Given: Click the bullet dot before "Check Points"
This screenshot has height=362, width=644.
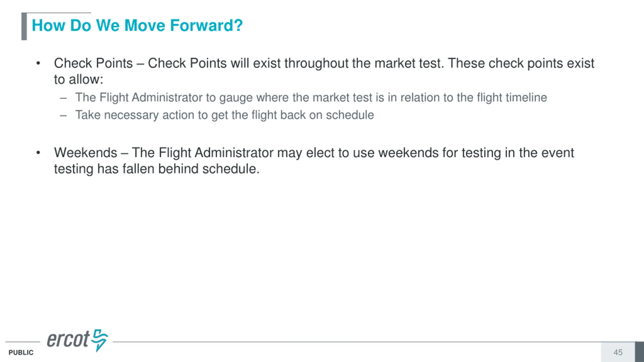Looking at the screenshot, I should point(38,63).
